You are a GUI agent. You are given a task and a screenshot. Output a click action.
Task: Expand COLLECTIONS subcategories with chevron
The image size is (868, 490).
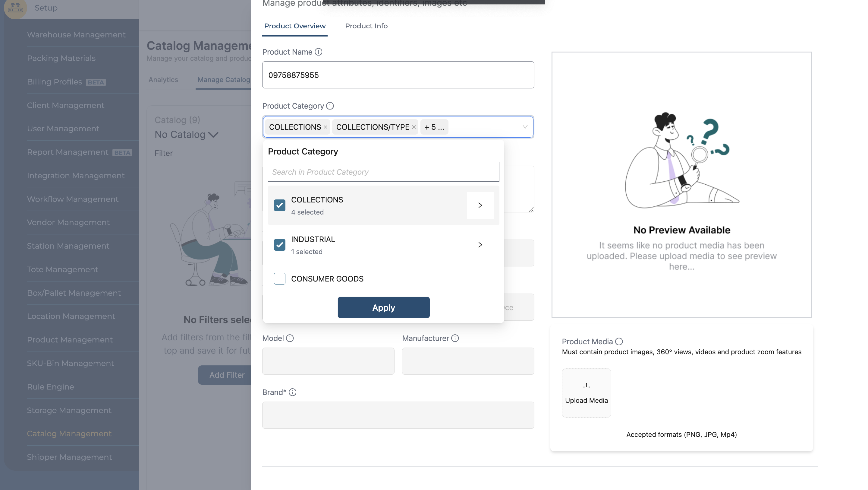pyautogui.click(x=480, y=205)
